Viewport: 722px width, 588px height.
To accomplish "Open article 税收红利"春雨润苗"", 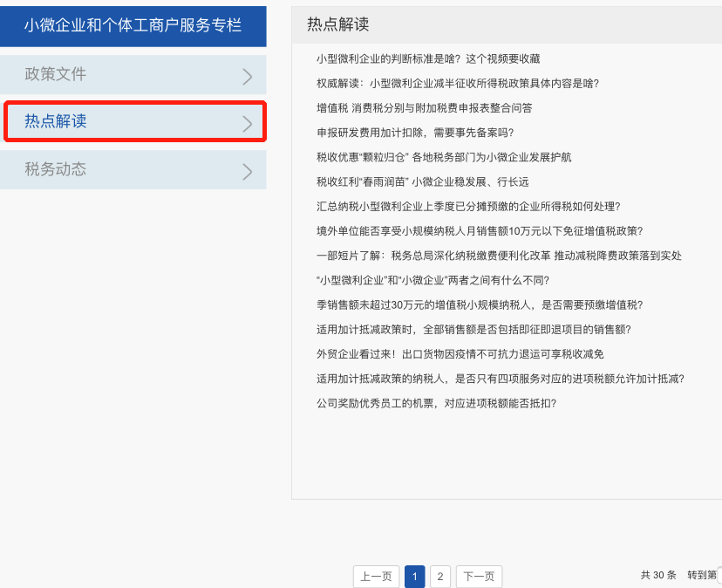I will tap(422, 182).
